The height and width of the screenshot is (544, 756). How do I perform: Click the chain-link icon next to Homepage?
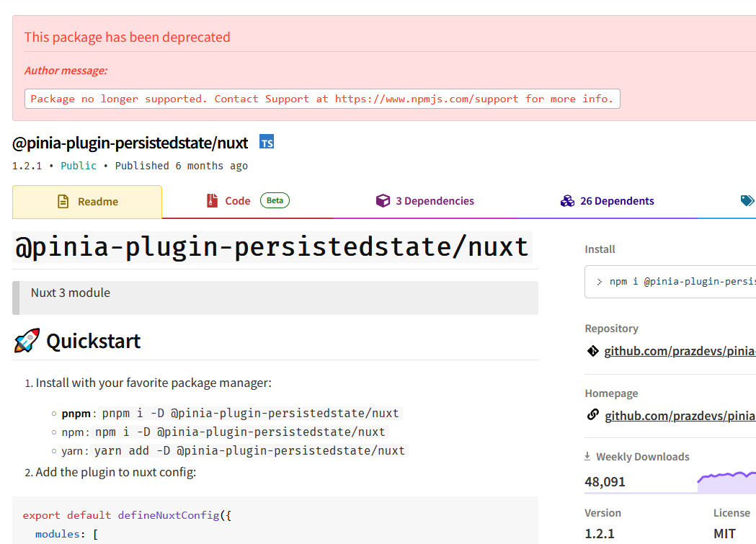(x=592, y=416)
